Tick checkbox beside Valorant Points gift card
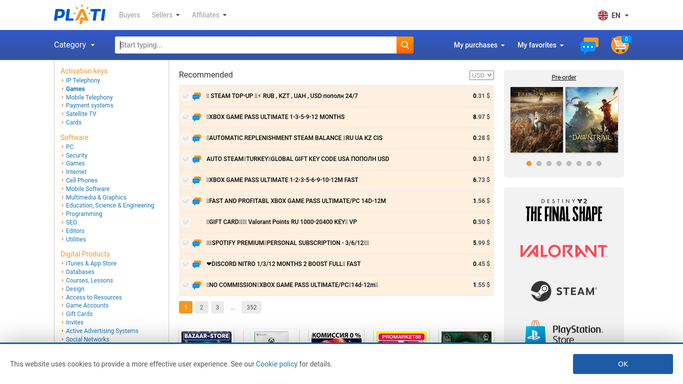This screenshot has width=683, height=384. pos(186,222)
